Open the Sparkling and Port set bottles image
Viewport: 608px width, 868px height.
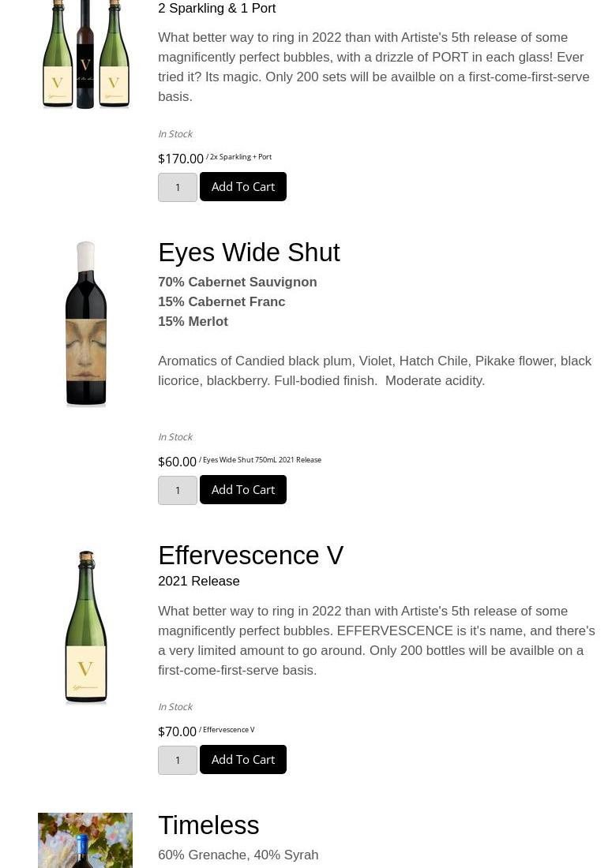pos(85,54)
